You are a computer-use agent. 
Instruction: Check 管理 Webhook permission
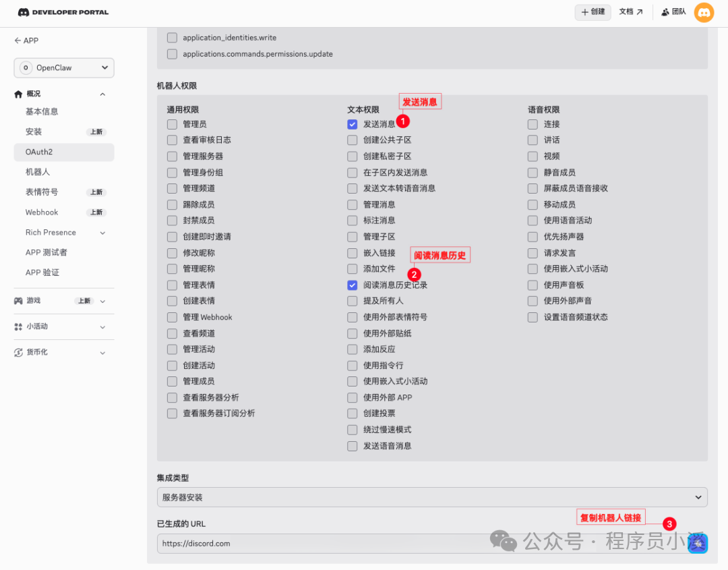tap(173, 317)
